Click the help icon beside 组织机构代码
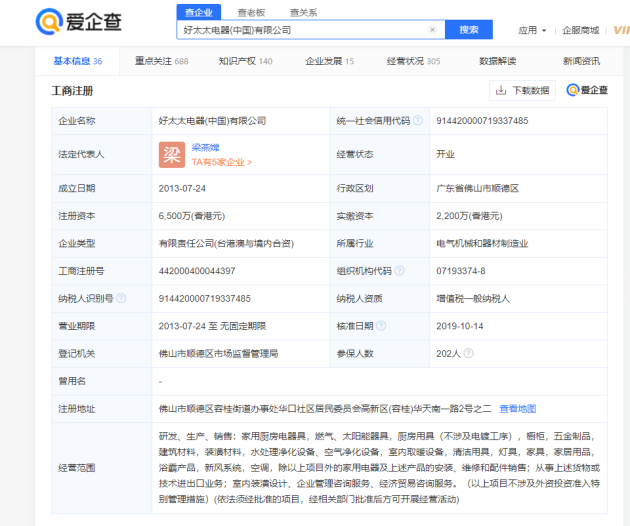 (399, 271)
